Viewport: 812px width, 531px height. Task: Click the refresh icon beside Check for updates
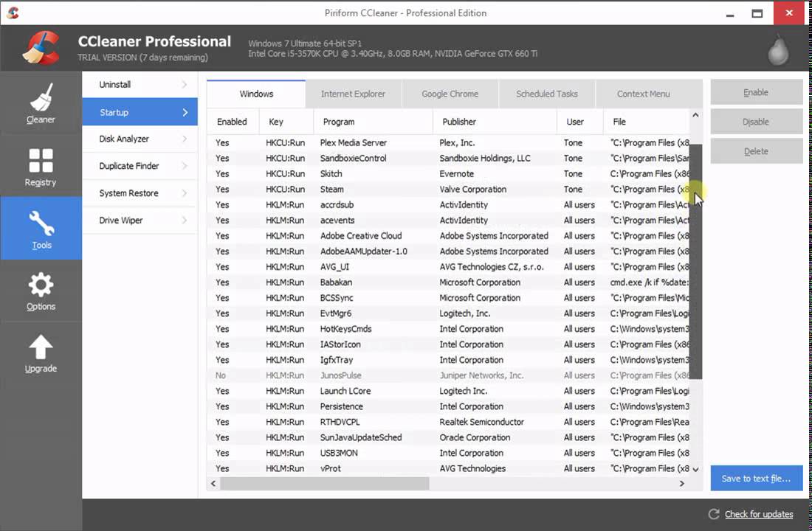[714, 514]
